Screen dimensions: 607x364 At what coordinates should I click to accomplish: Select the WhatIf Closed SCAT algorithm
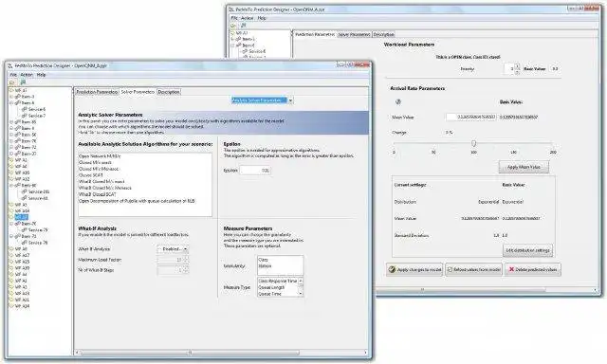[97, 194]
